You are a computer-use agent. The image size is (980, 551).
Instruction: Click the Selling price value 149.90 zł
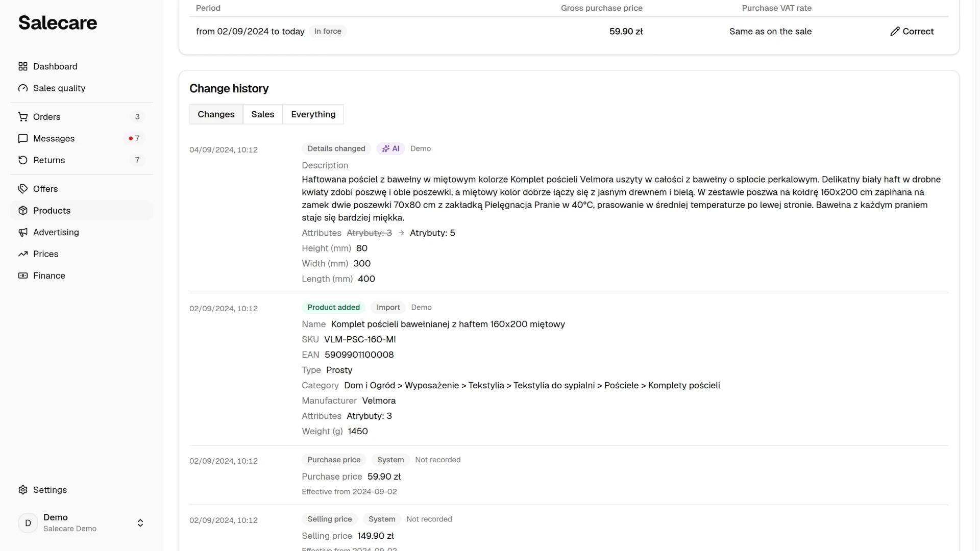click(x=376, y=536)
